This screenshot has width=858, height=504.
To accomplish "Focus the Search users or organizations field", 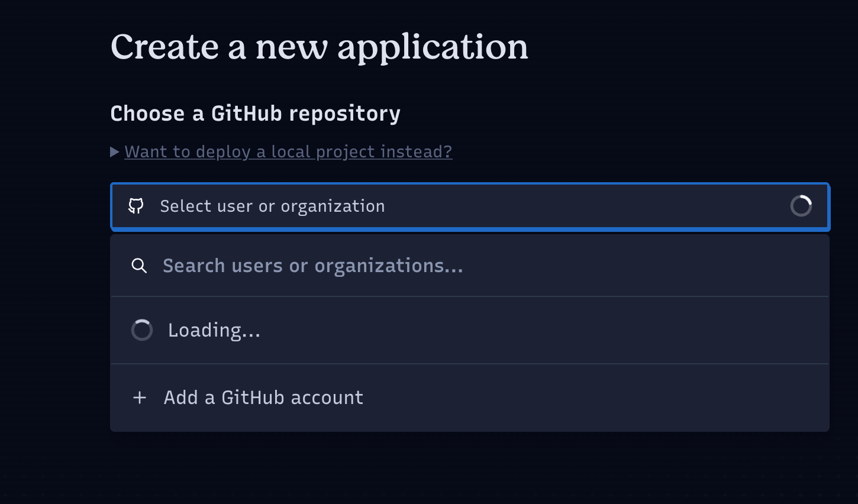I will click(470, 266).
